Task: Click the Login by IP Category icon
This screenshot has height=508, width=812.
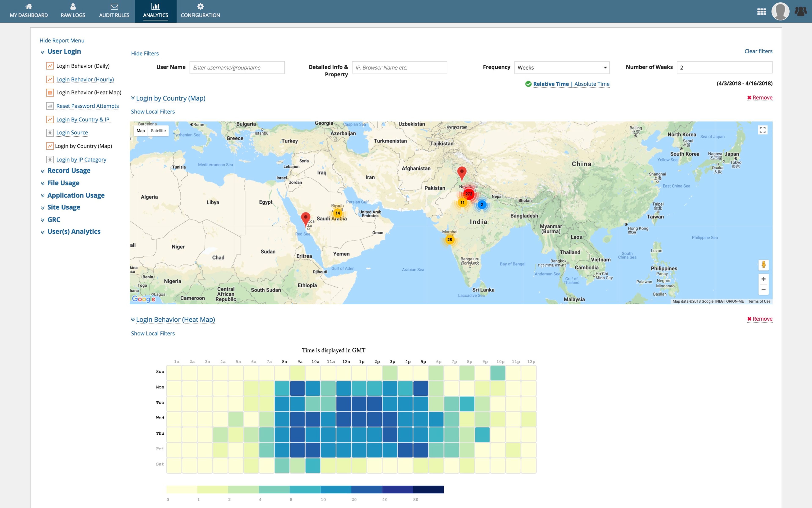Action: click(x=50, y=160)
